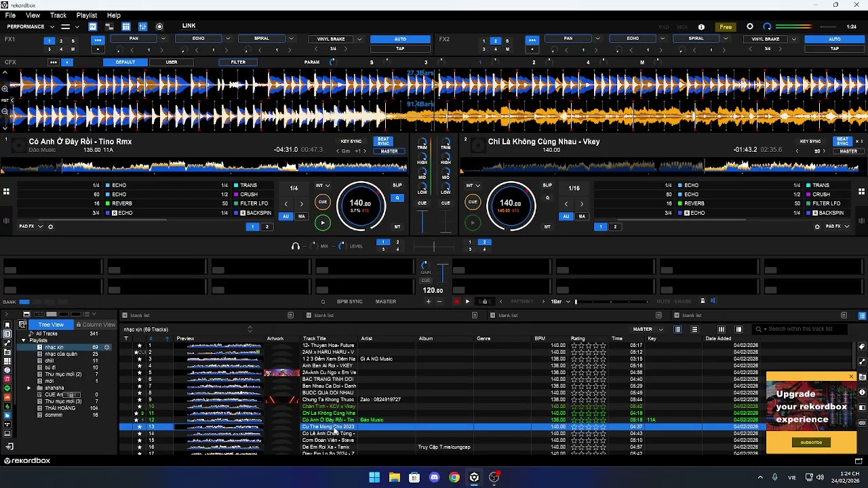Image resolution: width=868 pixels, height=488 pixels.
Task: Expand the ahahaha folder
Action: 29,388
